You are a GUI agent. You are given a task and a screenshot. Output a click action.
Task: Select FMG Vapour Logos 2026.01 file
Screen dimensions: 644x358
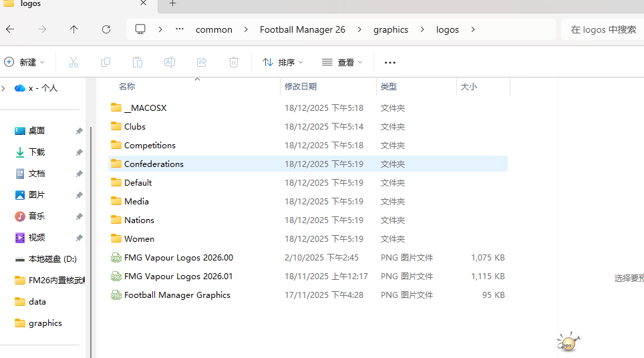178,276
